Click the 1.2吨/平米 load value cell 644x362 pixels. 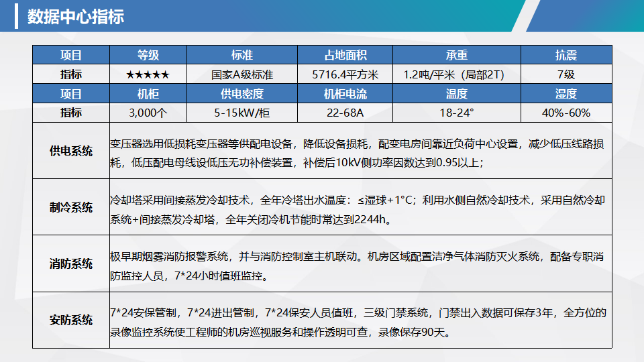point(456,74)
